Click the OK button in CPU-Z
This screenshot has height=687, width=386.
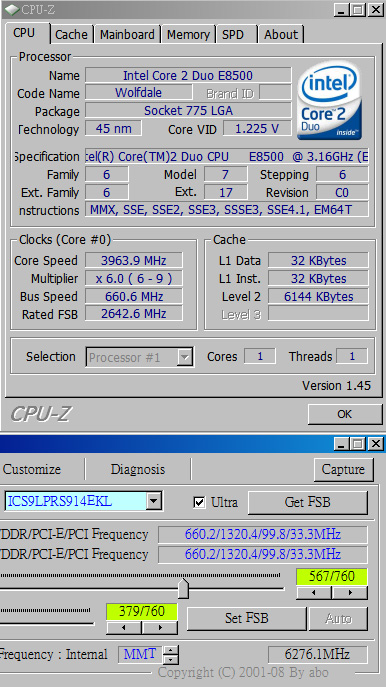[344, 414]
